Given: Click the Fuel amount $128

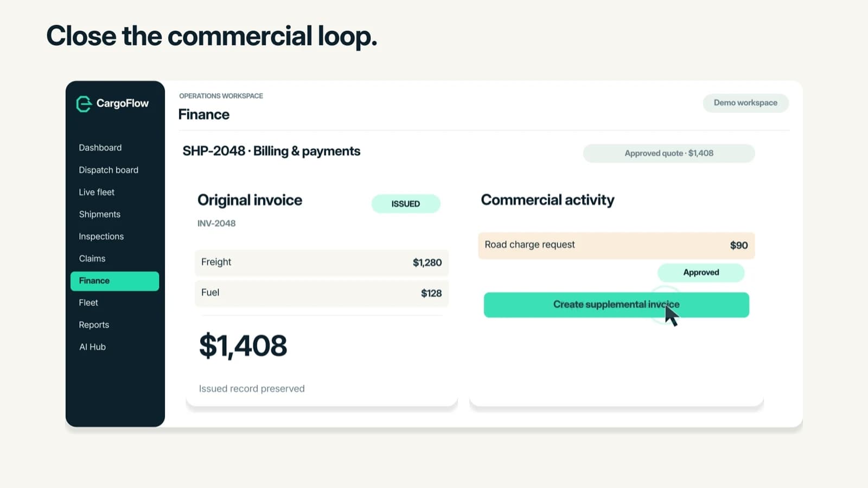Looking at the screenshot, I should pos(431,293).
